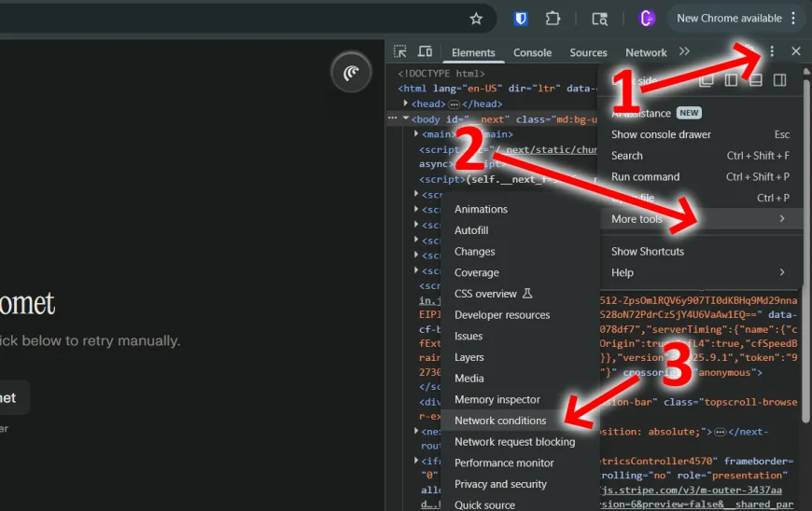
Task: Open the DevTools three-dot customize menu
Action: (x=771, y=52)
